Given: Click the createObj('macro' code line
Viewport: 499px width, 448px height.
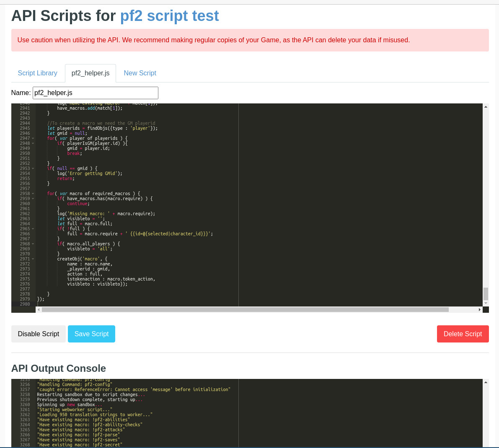Looking at the screenshot, I should tap(83, 259).
